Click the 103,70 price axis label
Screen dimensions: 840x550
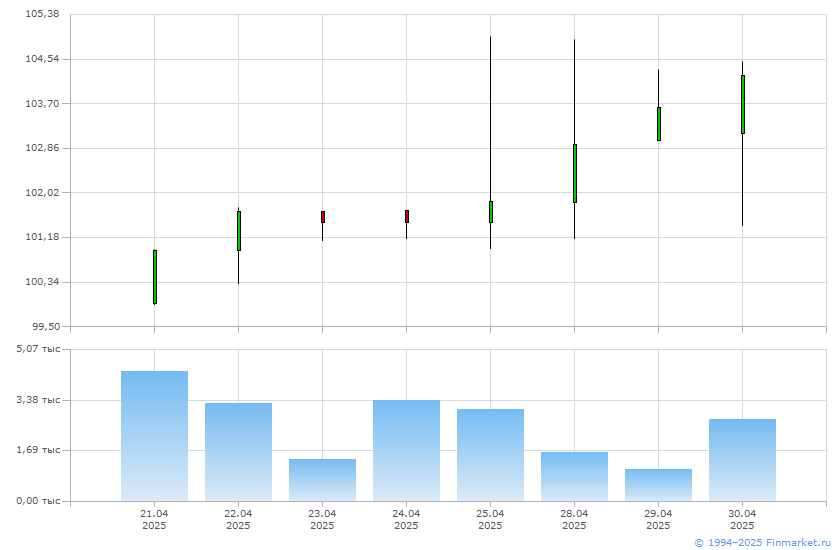point(43,103)
